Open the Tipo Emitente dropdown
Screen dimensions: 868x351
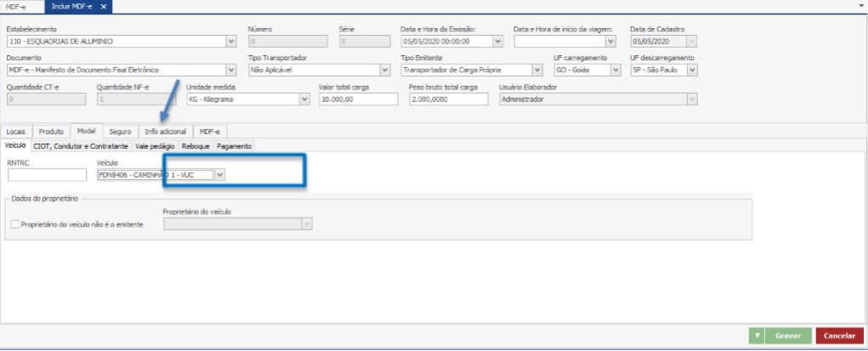click(x=537, y=70)
